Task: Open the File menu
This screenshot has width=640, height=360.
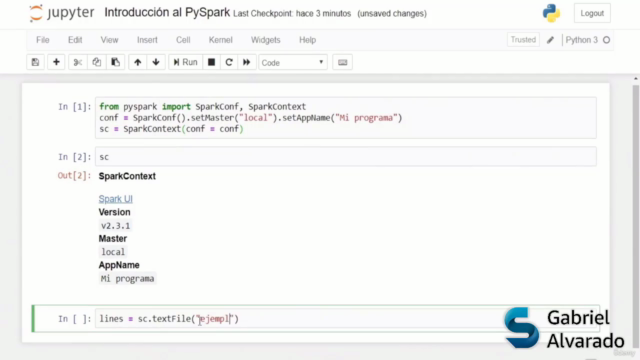Action: coord(43,40)
